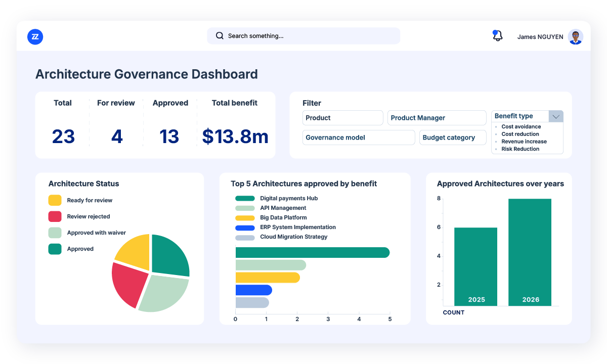
Task: Focus the Search something field
Action: point(303,36)
